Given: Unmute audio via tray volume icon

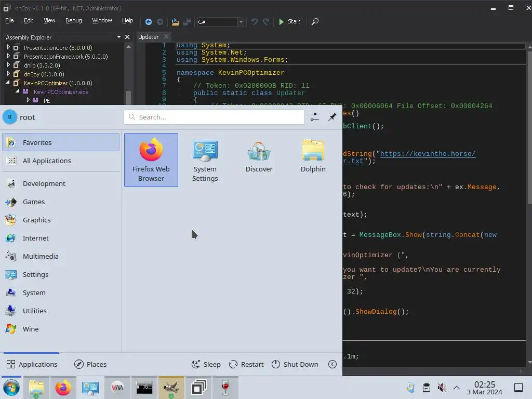Looking at the screenshot, I should [442, 387].
